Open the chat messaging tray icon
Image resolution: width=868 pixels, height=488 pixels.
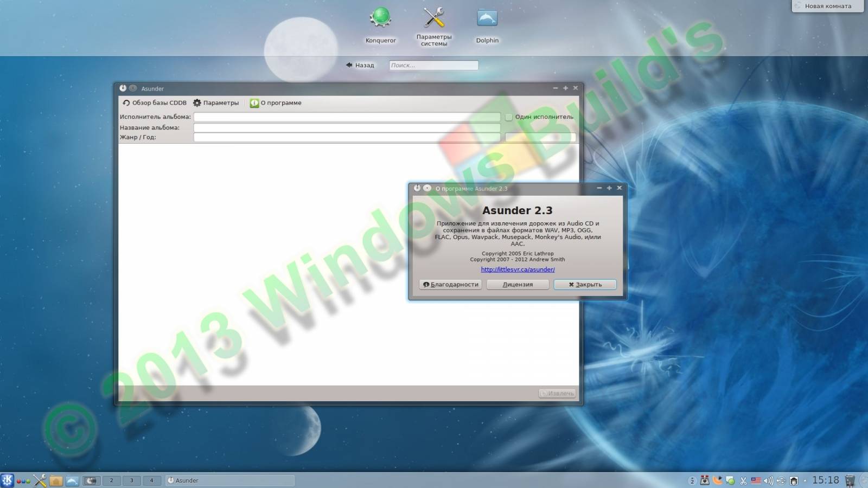click(x=730, y=480)
